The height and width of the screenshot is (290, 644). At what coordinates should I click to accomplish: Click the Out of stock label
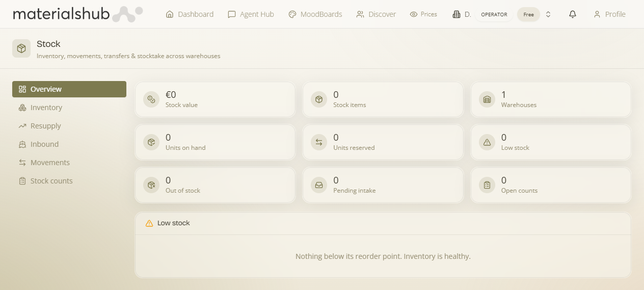pos(183,191)
